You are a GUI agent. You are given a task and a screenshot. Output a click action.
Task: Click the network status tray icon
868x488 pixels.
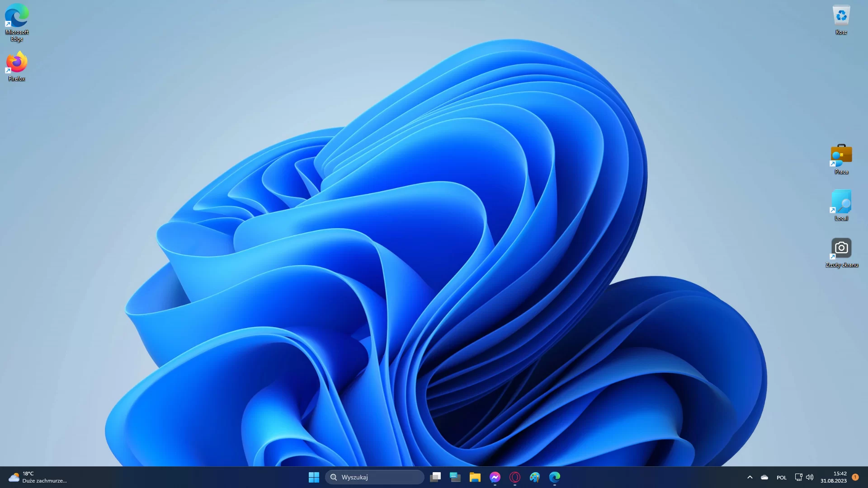tap(798, 477)
